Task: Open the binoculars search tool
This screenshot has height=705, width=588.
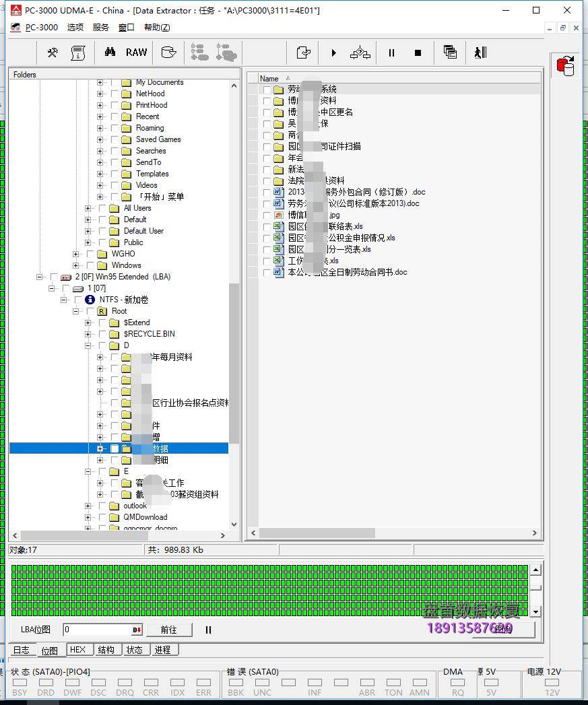Action: [110, 52]
